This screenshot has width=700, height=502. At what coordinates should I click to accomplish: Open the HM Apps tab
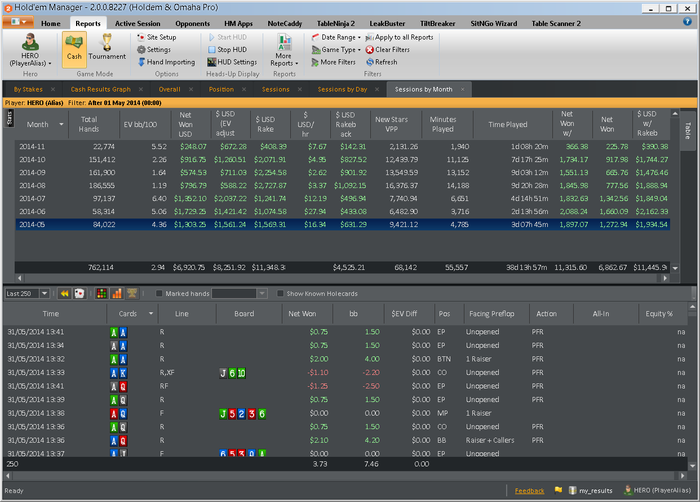(238, 23)
